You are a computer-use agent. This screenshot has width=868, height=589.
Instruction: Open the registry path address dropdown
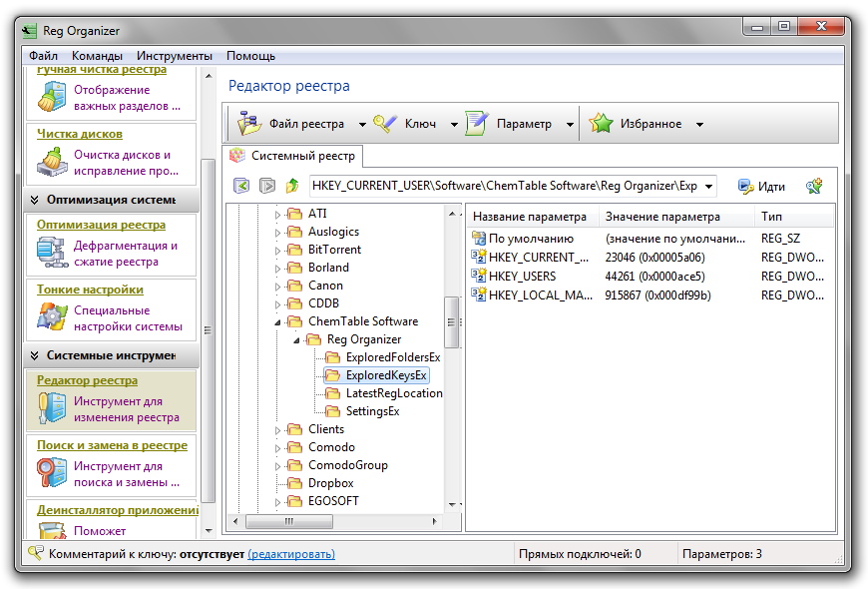click(x=708, y=186)
